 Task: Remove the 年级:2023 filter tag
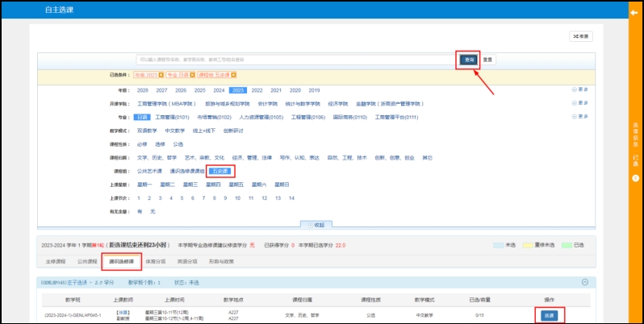160,75
